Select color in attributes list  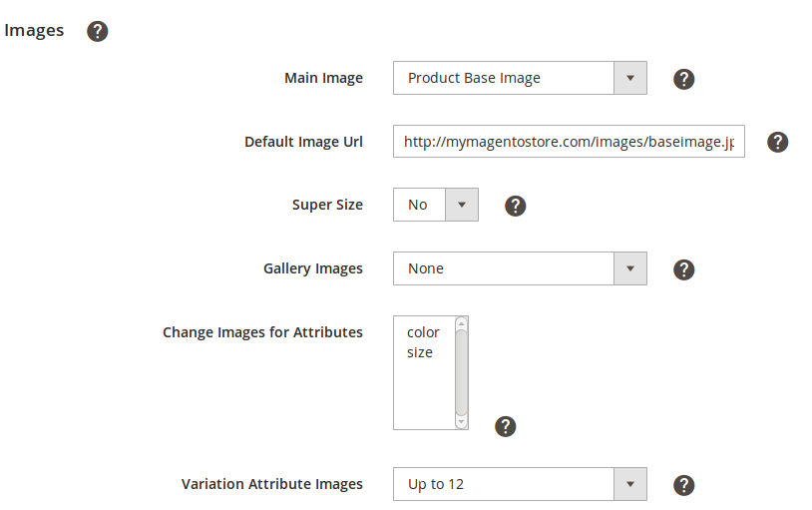423,332
